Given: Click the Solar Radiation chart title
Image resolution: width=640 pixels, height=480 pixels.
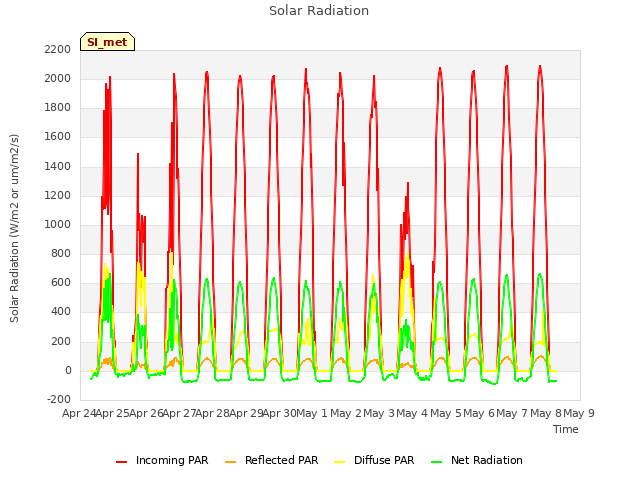Looking at the screenshot, I should point(319,11).
